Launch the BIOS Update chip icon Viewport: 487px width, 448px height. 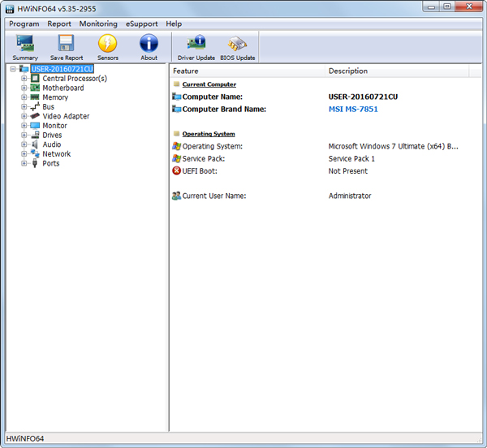click(x=237, y=43)
